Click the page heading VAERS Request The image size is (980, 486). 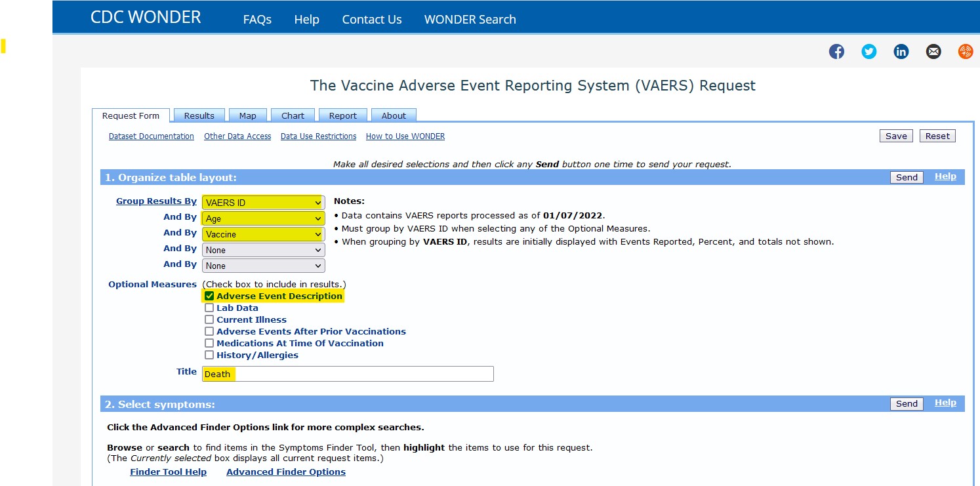pyautogui.click(x=533, y=86)
